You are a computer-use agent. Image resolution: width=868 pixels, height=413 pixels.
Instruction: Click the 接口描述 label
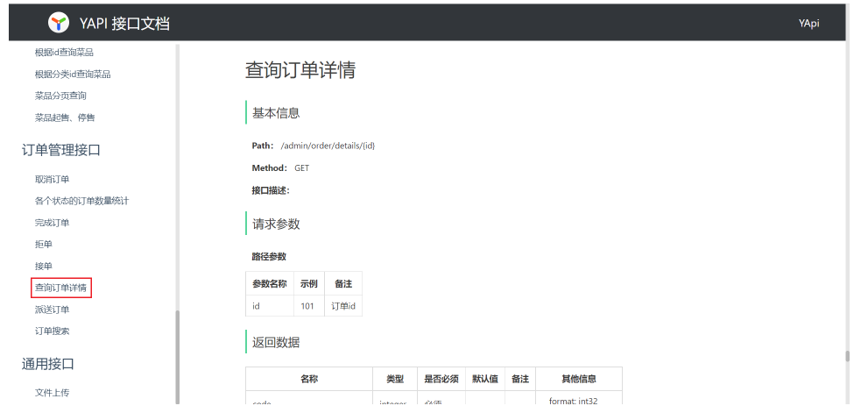[271, 190]
